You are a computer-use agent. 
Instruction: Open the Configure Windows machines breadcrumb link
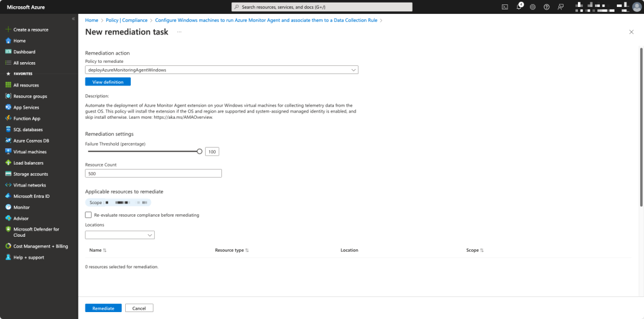coord(266,20)
